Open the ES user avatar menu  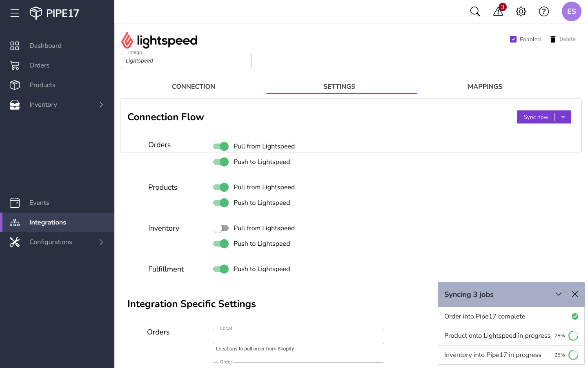(x=572, y=11)
